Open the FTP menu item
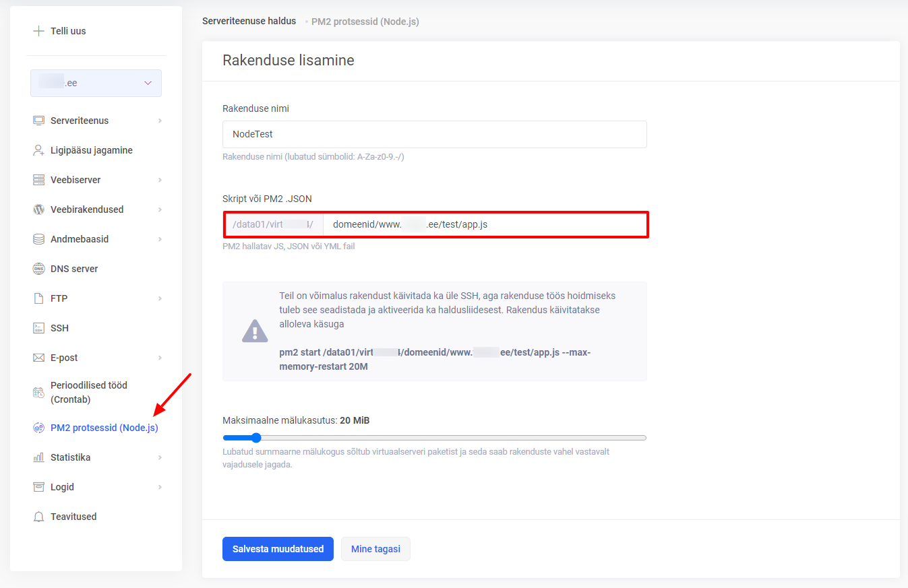 pyautogui.click(x=59, y=298)
